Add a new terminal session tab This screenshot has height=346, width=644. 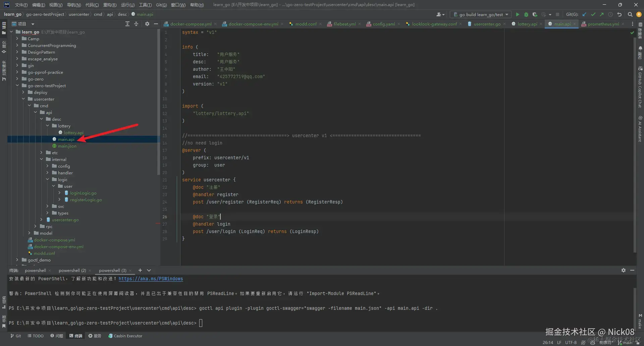(x=140, y=270)
